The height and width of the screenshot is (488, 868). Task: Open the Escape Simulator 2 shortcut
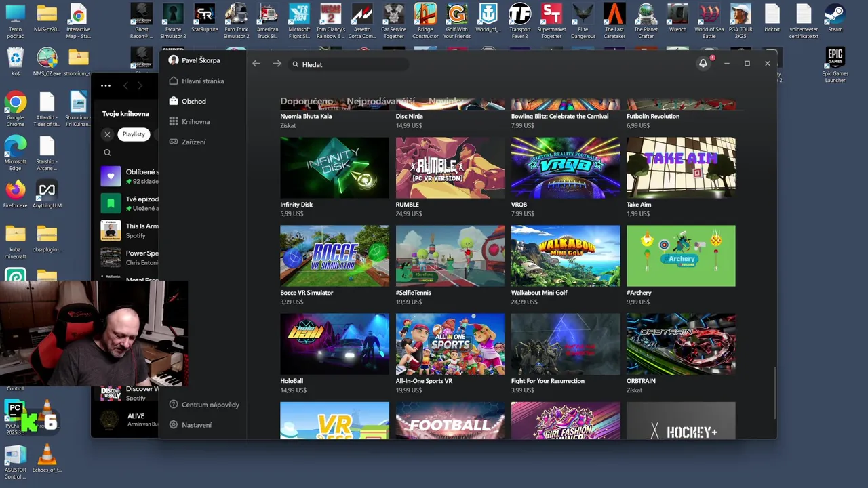tap(173, 20)
